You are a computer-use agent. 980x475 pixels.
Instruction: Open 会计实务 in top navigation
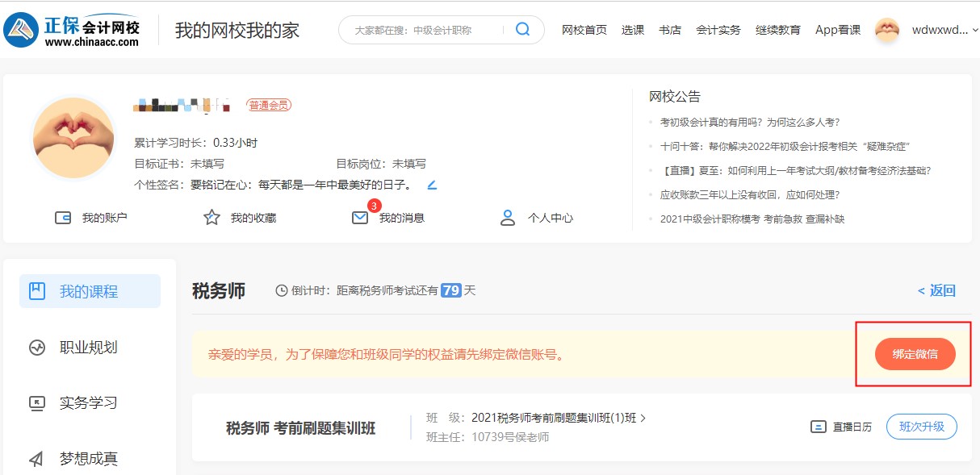[718, 30]
